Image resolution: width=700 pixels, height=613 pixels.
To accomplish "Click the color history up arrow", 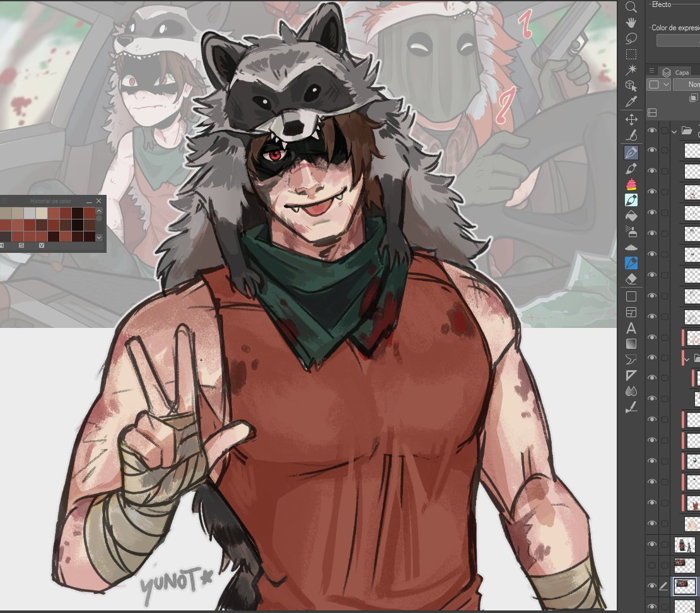I will coord(99,210).
